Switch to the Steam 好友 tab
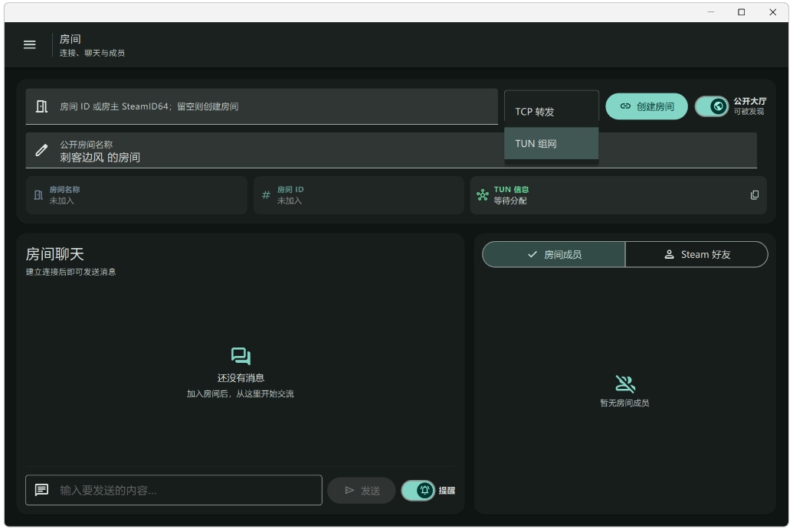This screenshot has height=532, width=793. 696,255
